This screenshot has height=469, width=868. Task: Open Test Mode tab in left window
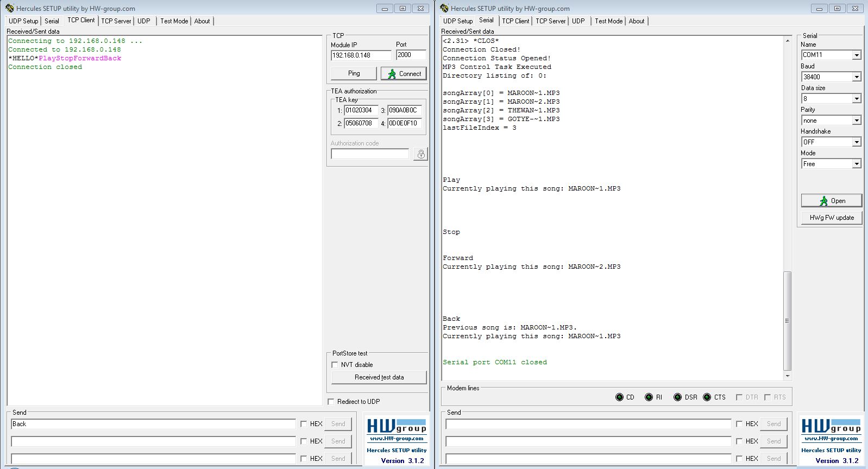tap(174, 21)
